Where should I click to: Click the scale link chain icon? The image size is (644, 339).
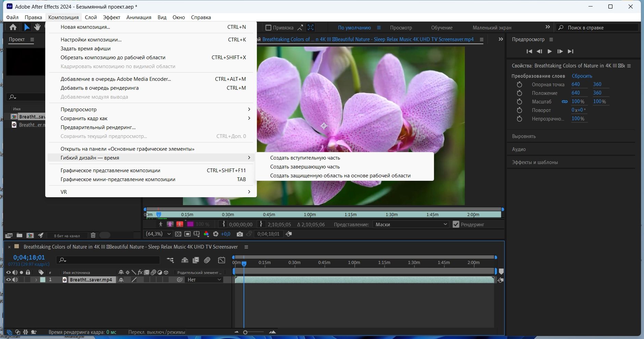[x=565, y=101]
